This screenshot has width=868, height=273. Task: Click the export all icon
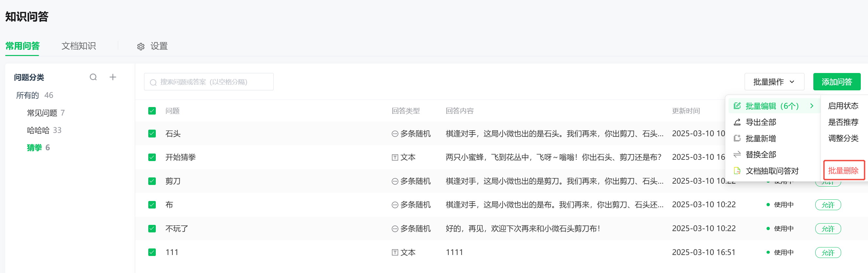coord(737,122)
